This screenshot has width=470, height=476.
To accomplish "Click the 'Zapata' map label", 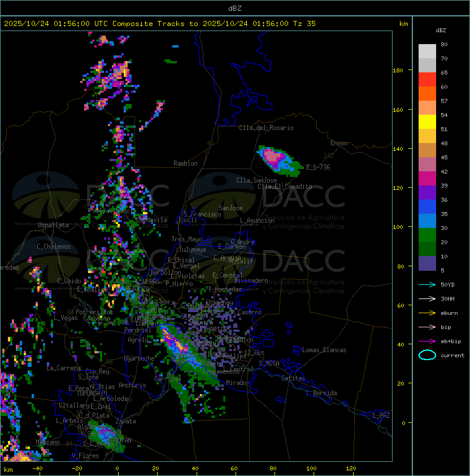I will point(125,421).
